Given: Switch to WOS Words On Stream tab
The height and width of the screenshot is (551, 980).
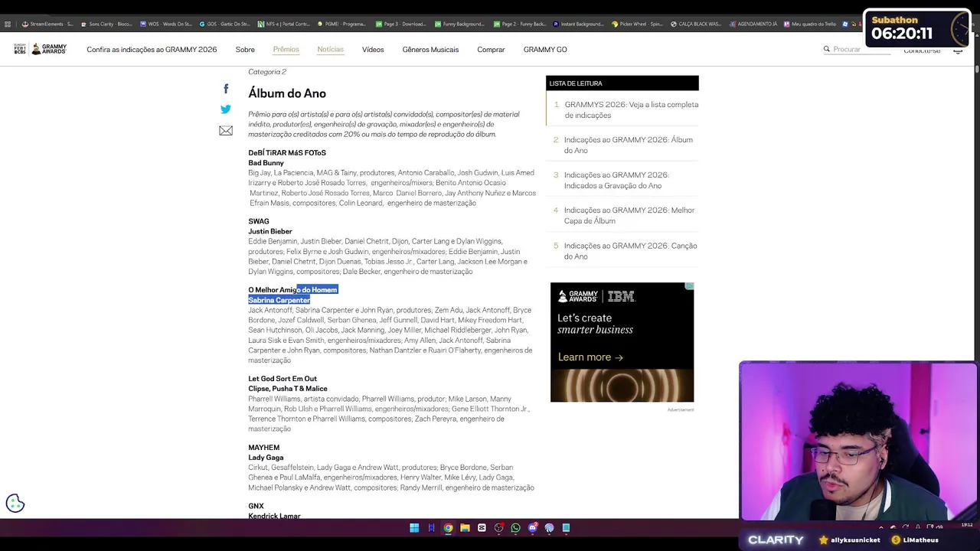Looking at the screenshot, I should [x=166, y=24].
